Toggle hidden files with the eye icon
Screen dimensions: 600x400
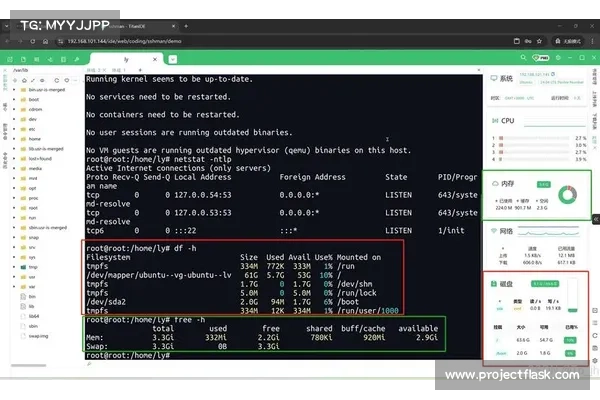point(42,80)
